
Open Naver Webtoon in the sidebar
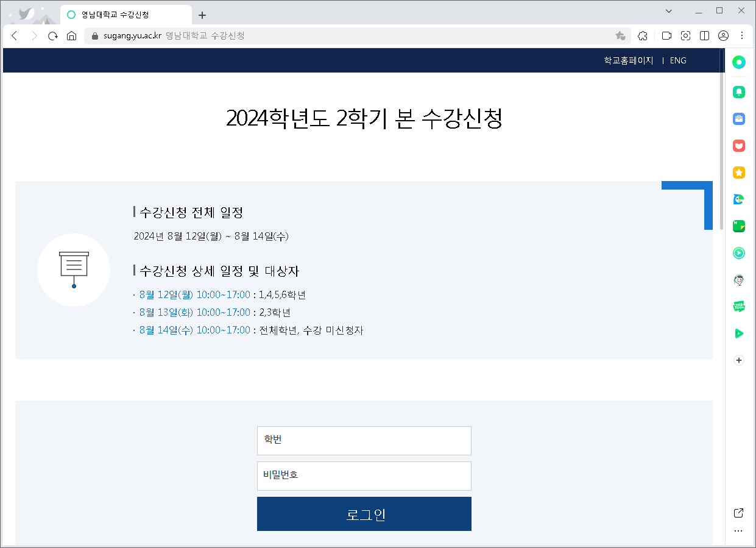738,305
